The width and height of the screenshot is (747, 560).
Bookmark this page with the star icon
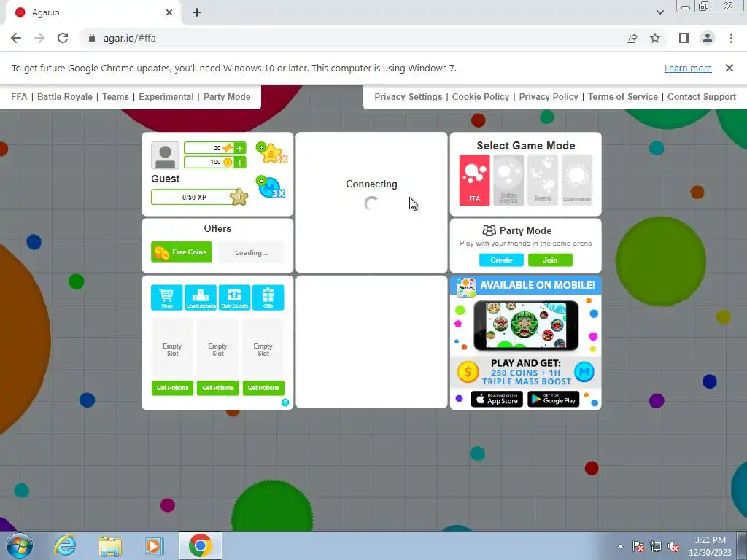655,38
